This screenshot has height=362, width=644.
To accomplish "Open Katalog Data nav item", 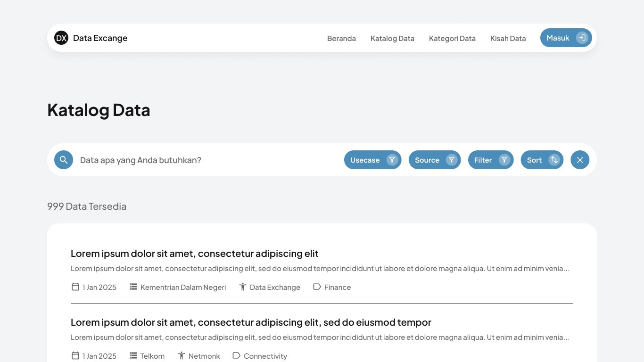I will [392, 38].
